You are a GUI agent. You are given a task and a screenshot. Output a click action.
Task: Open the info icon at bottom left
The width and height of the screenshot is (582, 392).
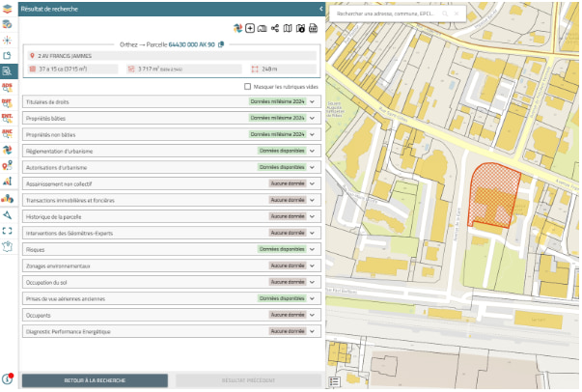point(8,379)
